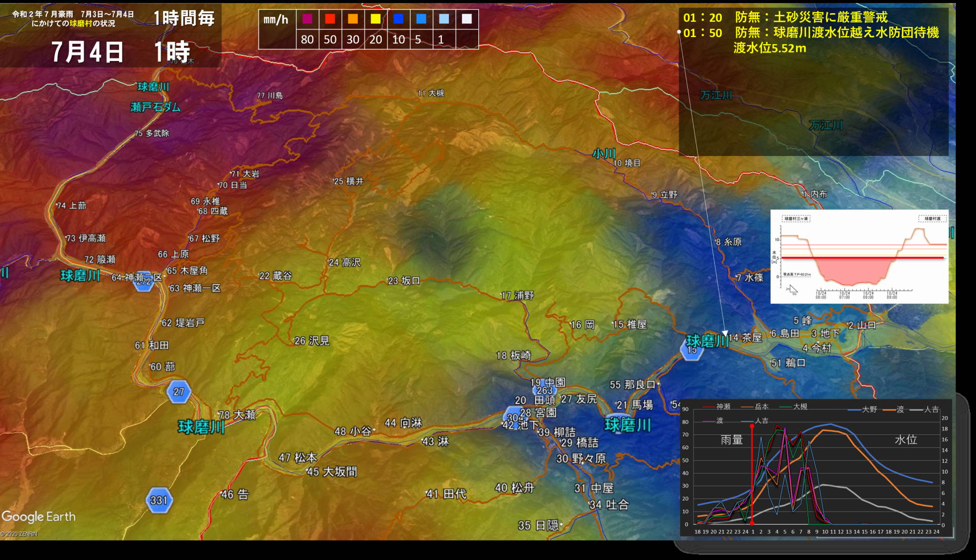The width and height of the screenshot is (976, 560).
Task: Click the 22 蔵谷 place label
Action: pos(276,275)
